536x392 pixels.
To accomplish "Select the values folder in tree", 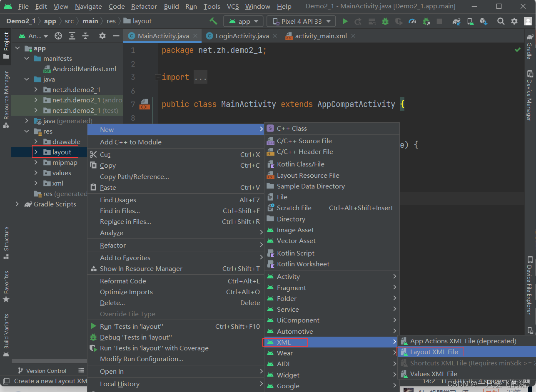I will point(62,173).
